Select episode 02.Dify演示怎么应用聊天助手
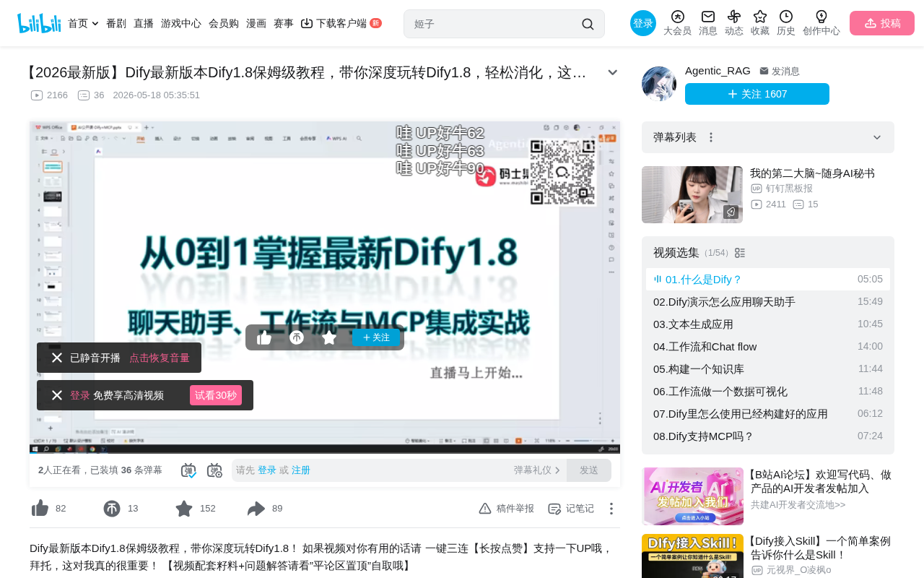 (768, 302)
